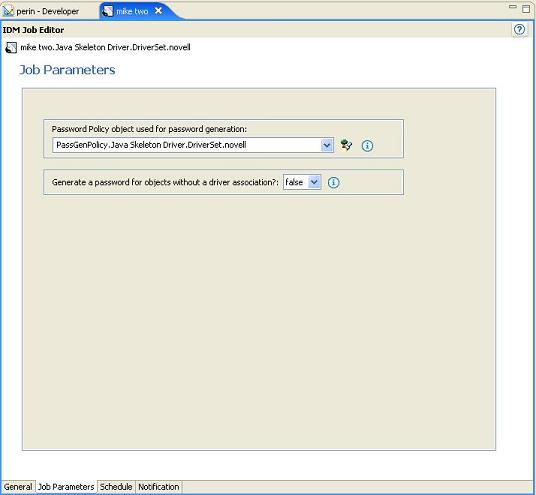The height and width of the screenshot is (495, 536).
Task: Open the Schedule tab
Action: pos(116,487)
